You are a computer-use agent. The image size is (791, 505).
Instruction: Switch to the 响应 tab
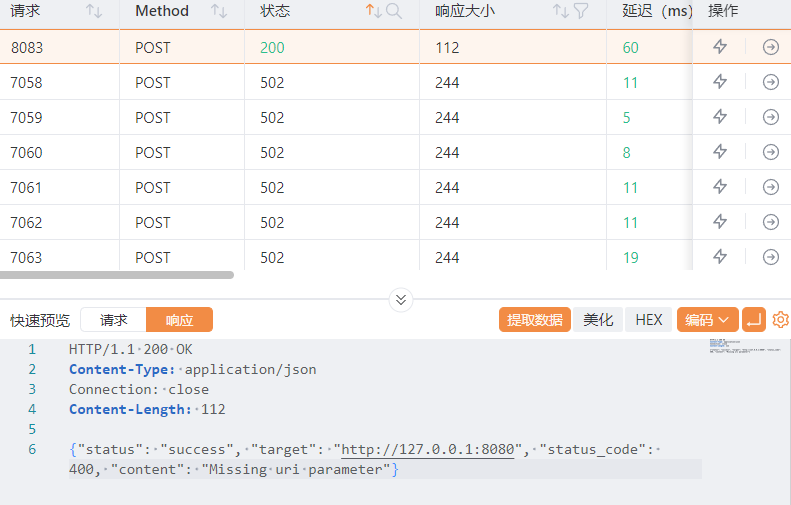point(179,320)
